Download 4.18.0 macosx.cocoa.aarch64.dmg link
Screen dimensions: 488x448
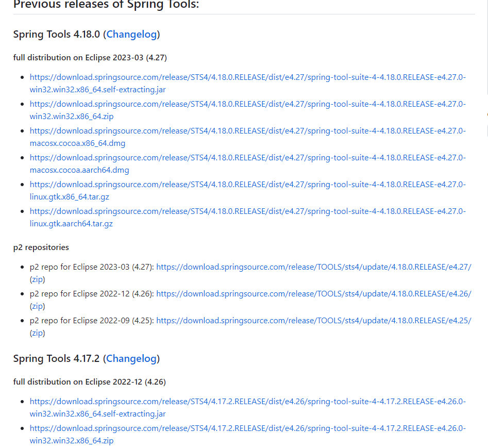[x=248, y=164]
